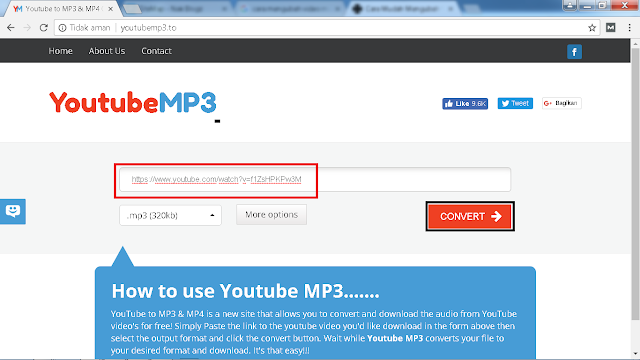Click the browser forward arrow
This screenshot has width=640, height=360.
click(x=27, y=28)
